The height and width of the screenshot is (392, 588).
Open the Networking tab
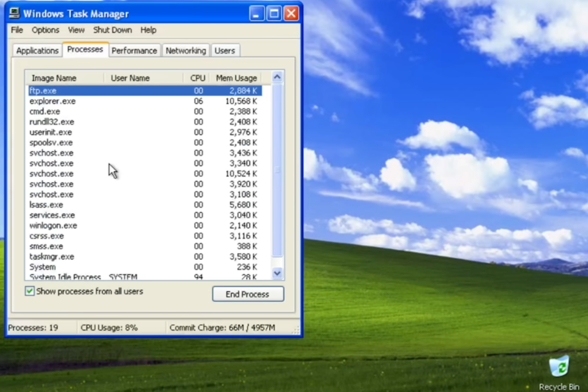pos(186,51)
